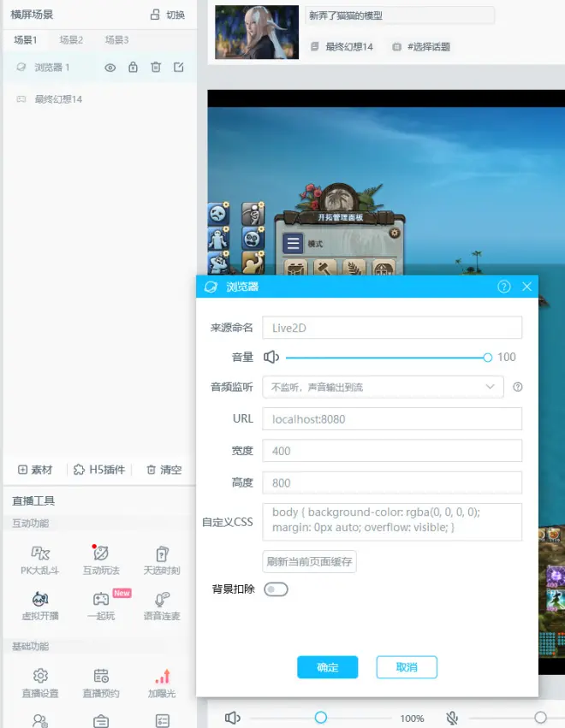Open 直播设置 gear

coord(40,683)
